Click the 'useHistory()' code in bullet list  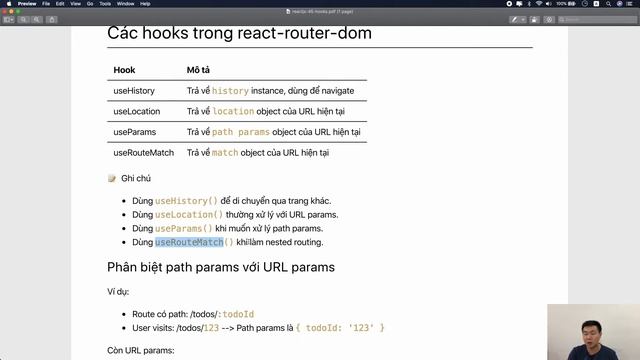[187, 201]
